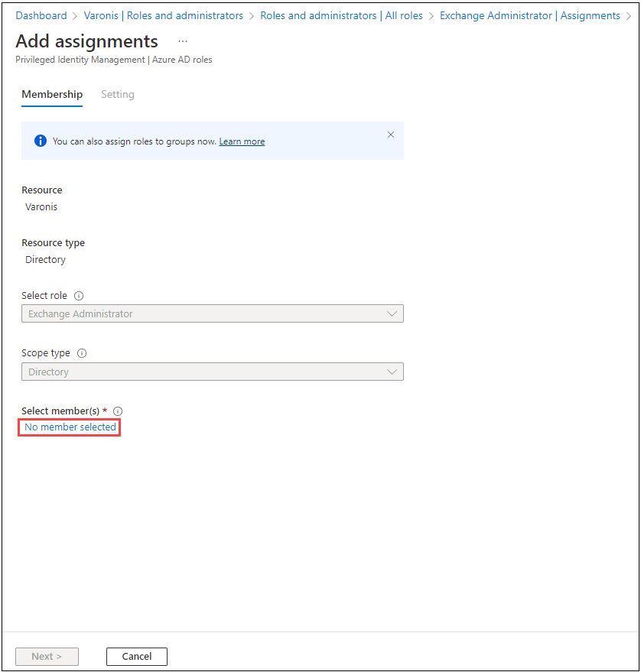
Task: Navigate to Dashboard via the breadcrumb
Action: click(x=41, y=15)
